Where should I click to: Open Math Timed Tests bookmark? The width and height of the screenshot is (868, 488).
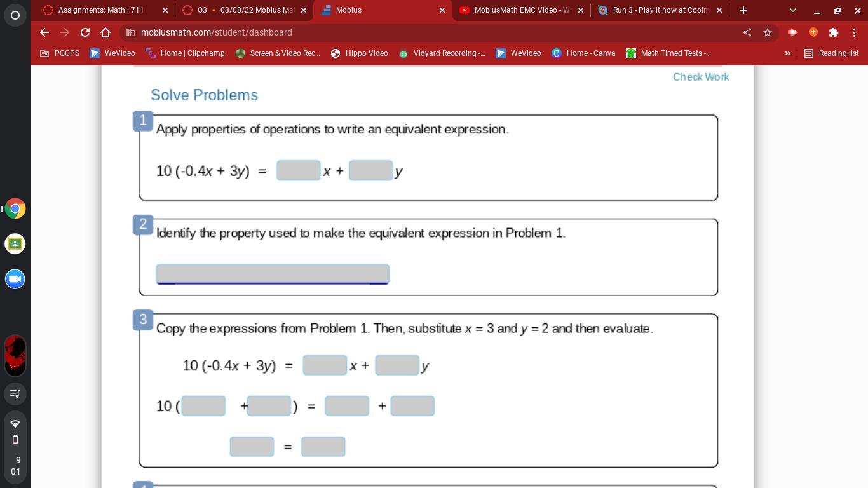668,53
